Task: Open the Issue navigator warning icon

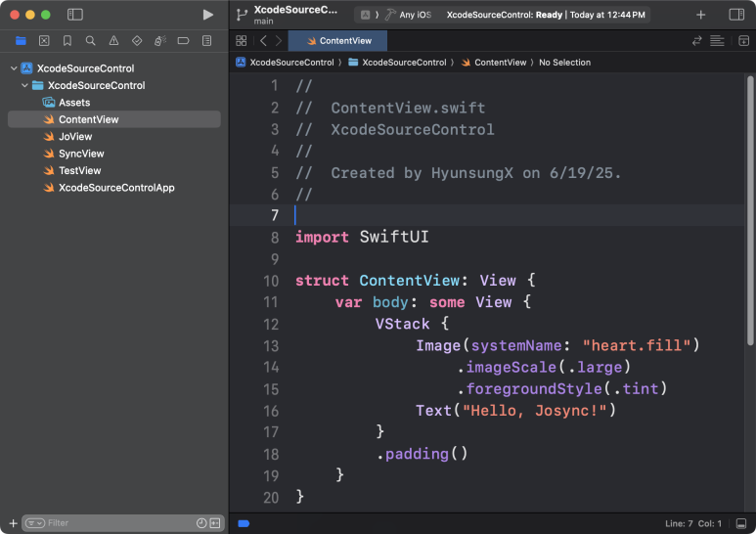Action: [113, 41]
